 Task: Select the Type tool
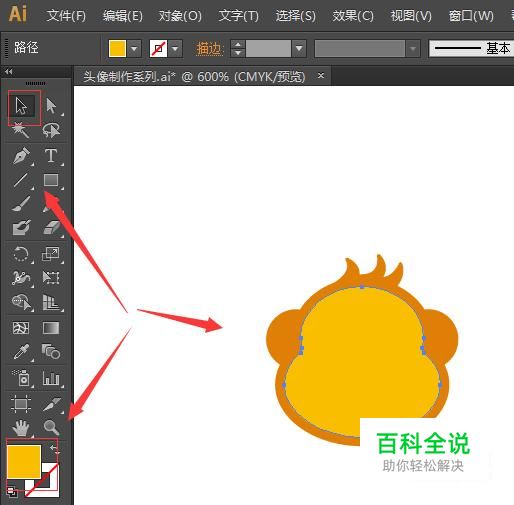[51, 155]
